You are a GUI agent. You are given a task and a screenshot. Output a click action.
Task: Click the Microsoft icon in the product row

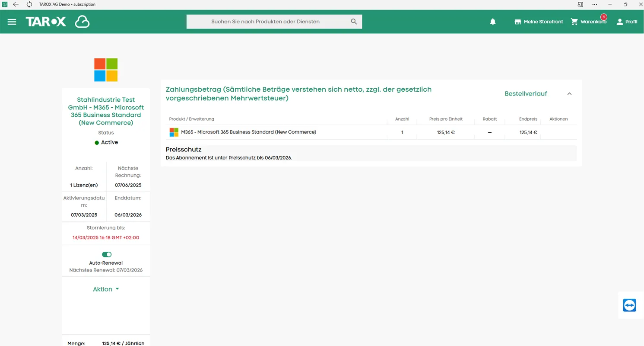pyautogui.click(x=174, y=132)
